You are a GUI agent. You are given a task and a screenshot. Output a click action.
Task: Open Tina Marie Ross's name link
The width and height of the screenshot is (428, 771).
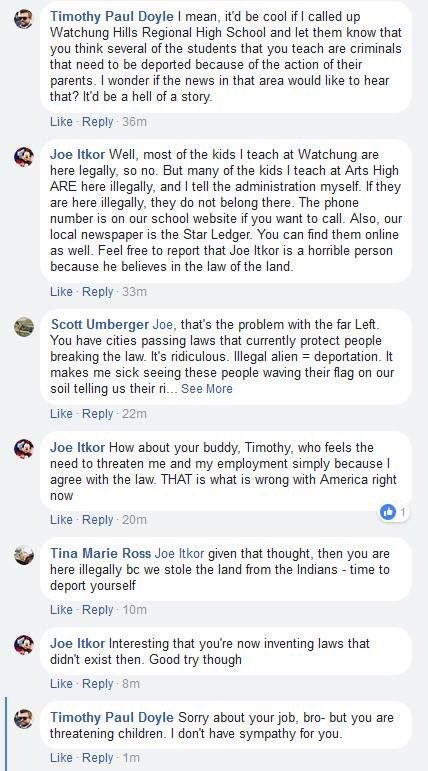click(101, 554)
